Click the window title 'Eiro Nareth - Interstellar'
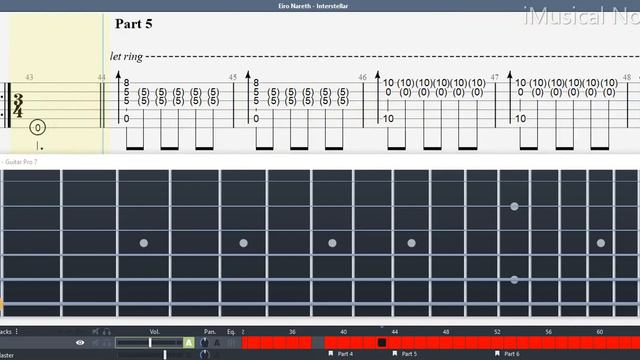 (x=313, y=6)
